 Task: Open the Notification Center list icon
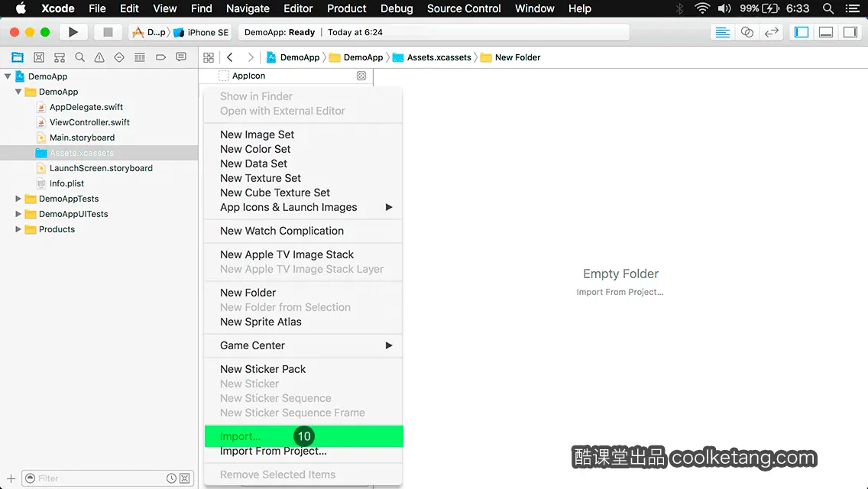click(x=853, y=8)
